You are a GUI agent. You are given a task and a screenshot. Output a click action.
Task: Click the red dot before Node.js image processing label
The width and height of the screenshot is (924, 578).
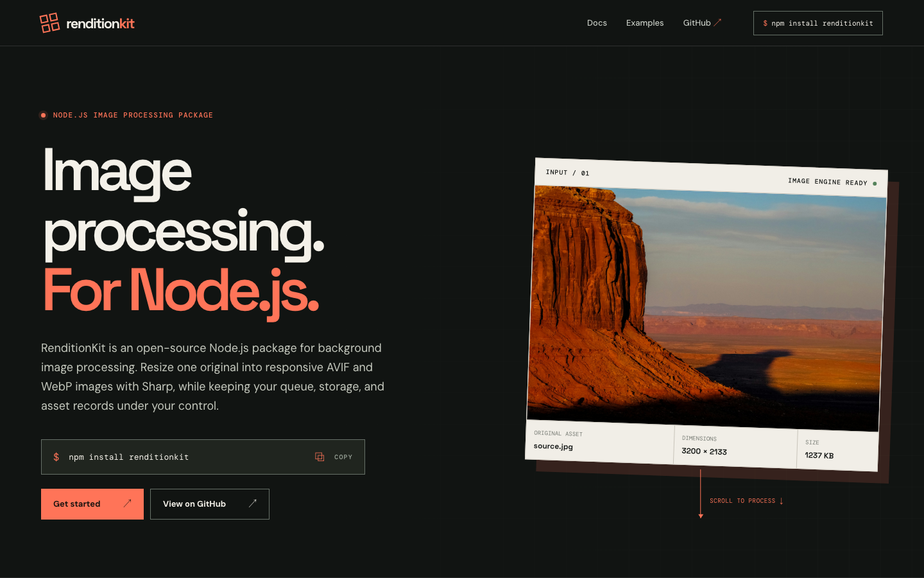coord(43,116)
